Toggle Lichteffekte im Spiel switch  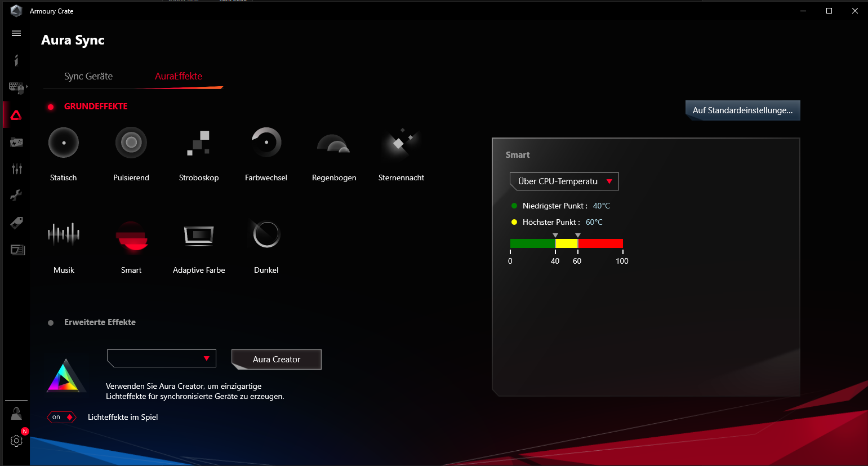click(61, 418)
